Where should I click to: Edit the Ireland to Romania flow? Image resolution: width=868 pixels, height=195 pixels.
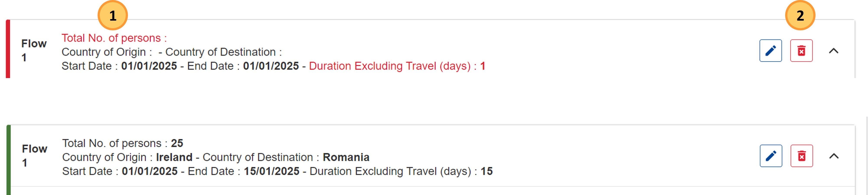coord(771,156)
